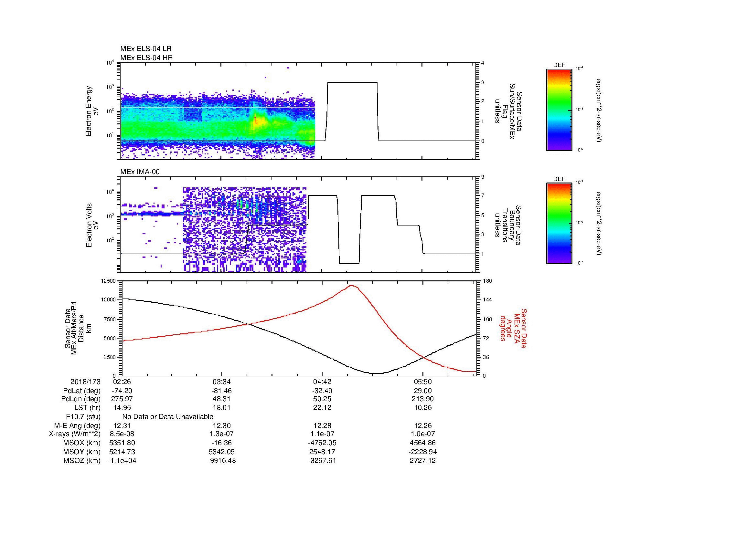Viewport: 756px width, 534px height.
Task: Click the 'MEx IMA-00' panel title
Action: point(140,172)
